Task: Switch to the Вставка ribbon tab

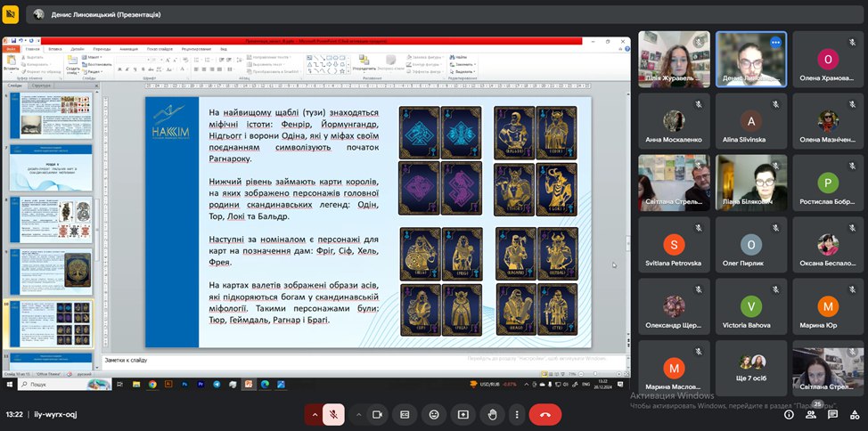Action: [54, 49]
